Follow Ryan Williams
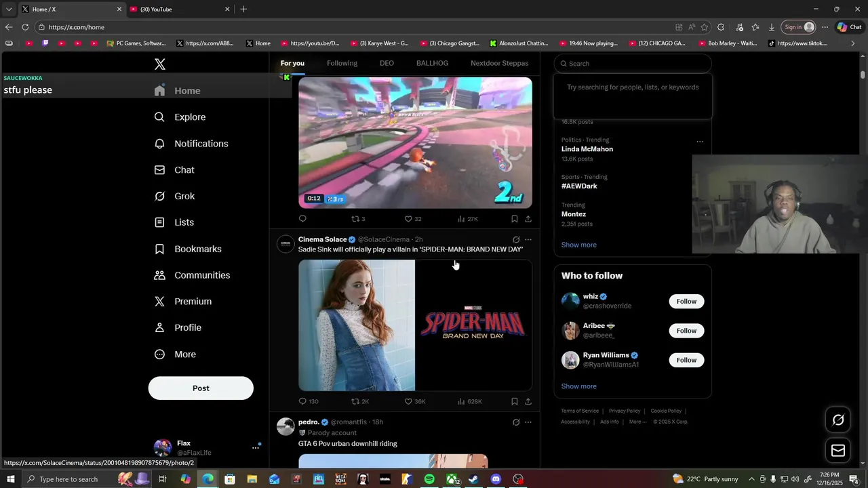The image size is (868, 488). pos(686,360)
